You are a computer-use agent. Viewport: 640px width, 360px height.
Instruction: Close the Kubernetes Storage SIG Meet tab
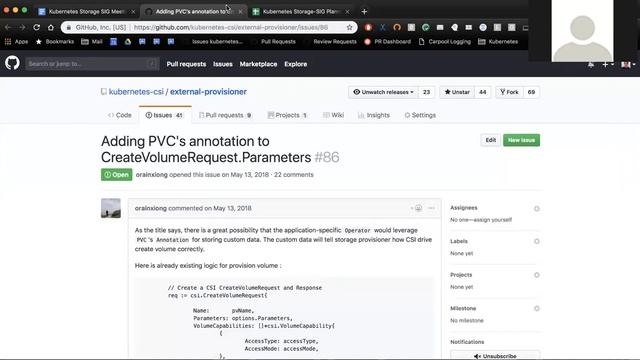133,12
